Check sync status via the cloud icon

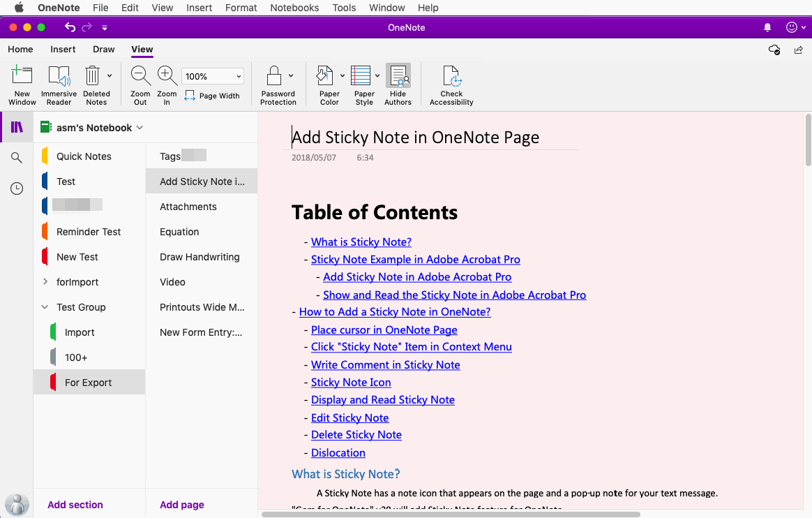[774, 50]
